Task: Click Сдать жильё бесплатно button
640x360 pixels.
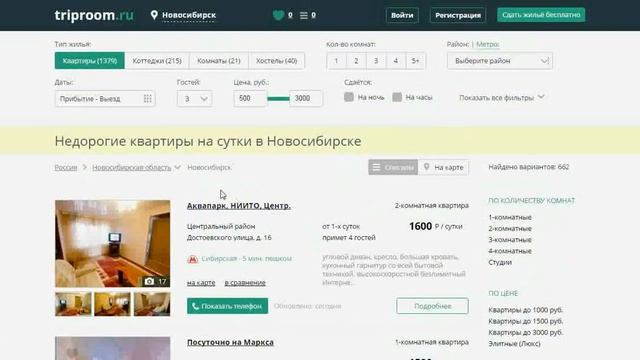Action: click(x=541, y=15)
